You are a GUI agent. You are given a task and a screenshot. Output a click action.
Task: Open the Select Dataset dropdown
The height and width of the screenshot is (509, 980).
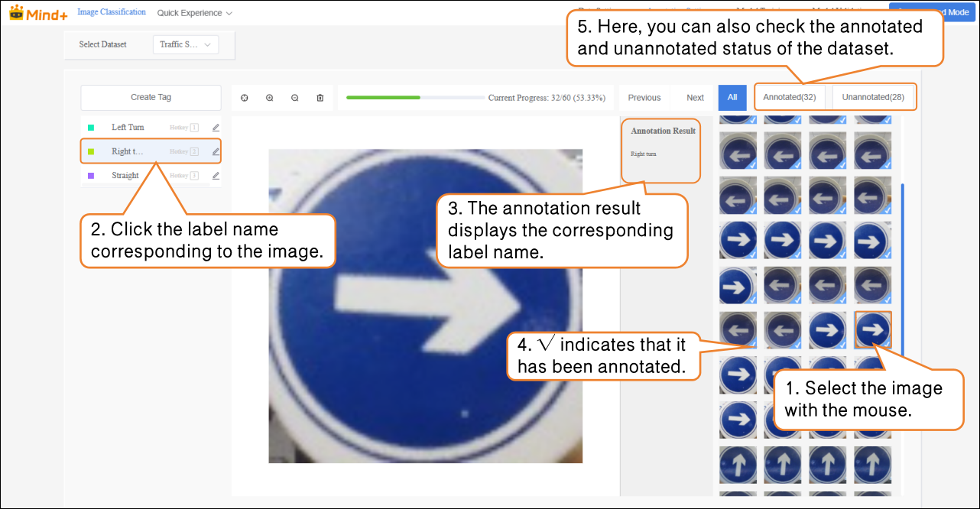point(186,44)
